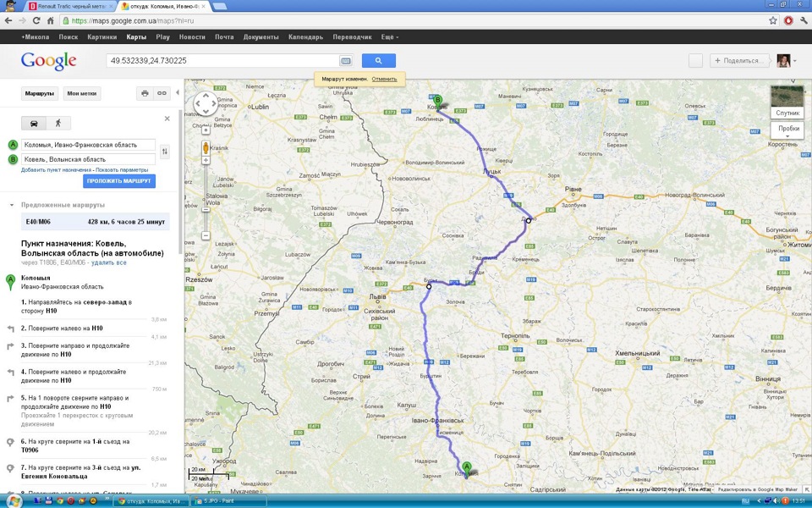Select the car driving mode icon
Image resolution: width=812 pixels, height=508 pixels.
[x=34, y=124]
